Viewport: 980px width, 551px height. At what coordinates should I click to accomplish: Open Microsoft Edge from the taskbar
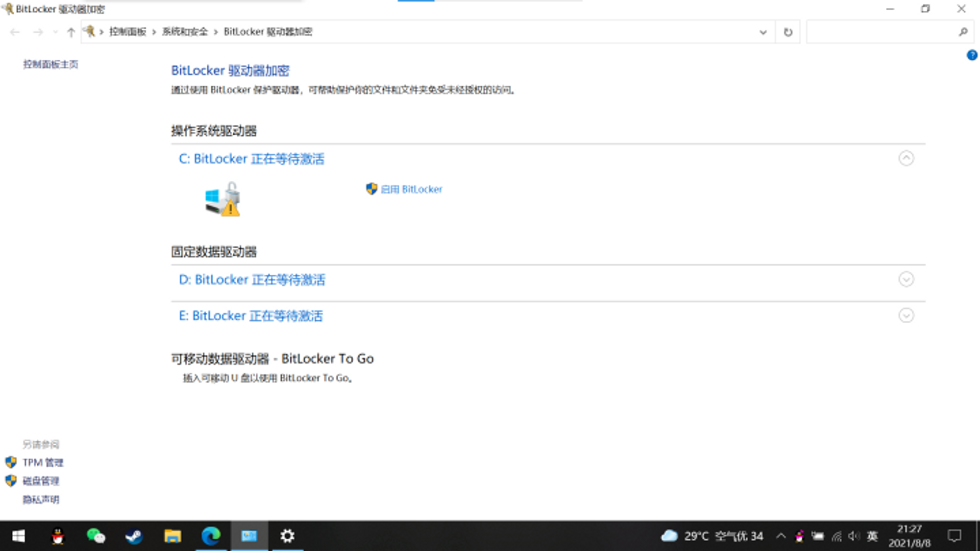coord(211,536)
